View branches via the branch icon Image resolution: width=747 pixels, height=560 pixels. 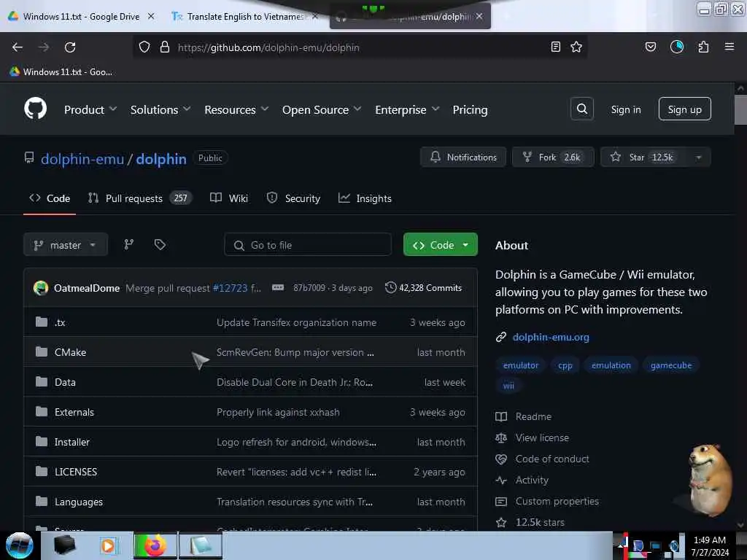pyautogui.click(x=128, y=245)
